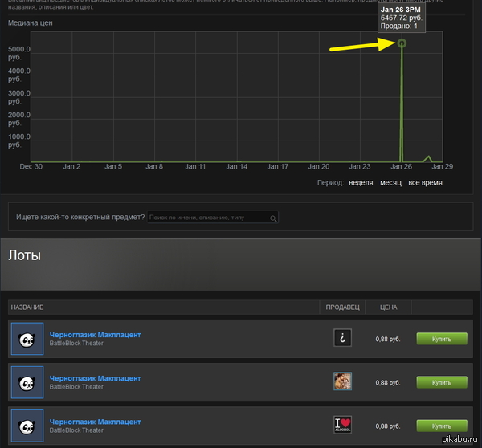Click the ПРОДАВЕЦ column header
The width and height of the screenshot is (482, 448).
coord(342,307)
